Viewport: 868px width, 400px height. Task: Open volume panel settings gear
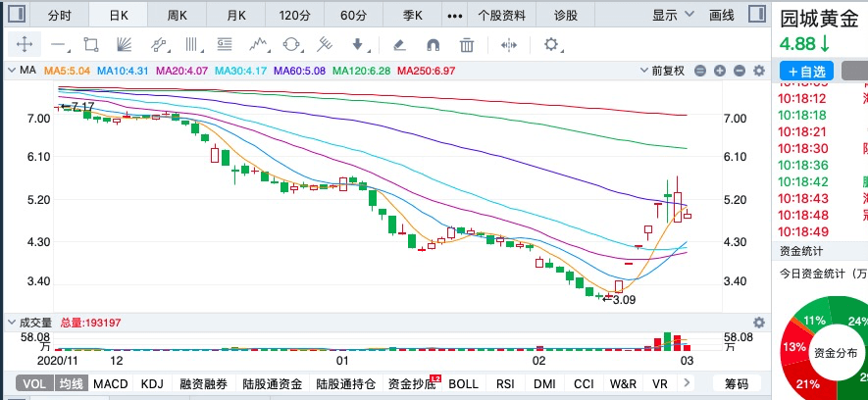(757, 322)
